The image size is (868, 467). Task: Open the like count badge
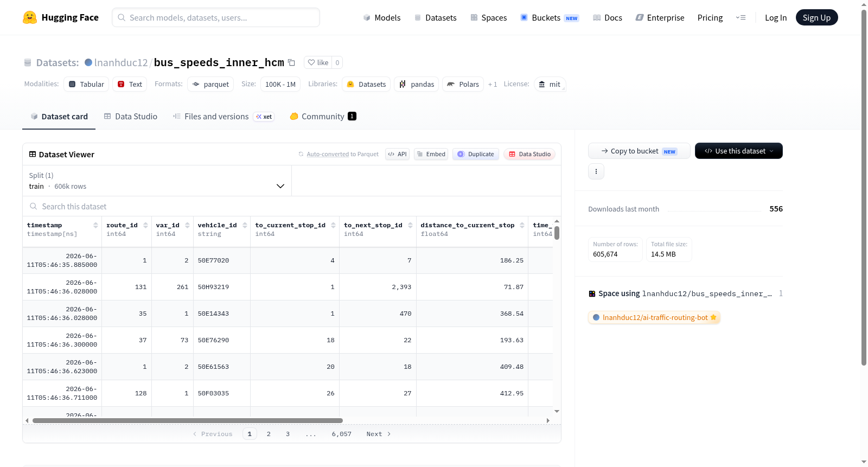[x=337, y=62]
